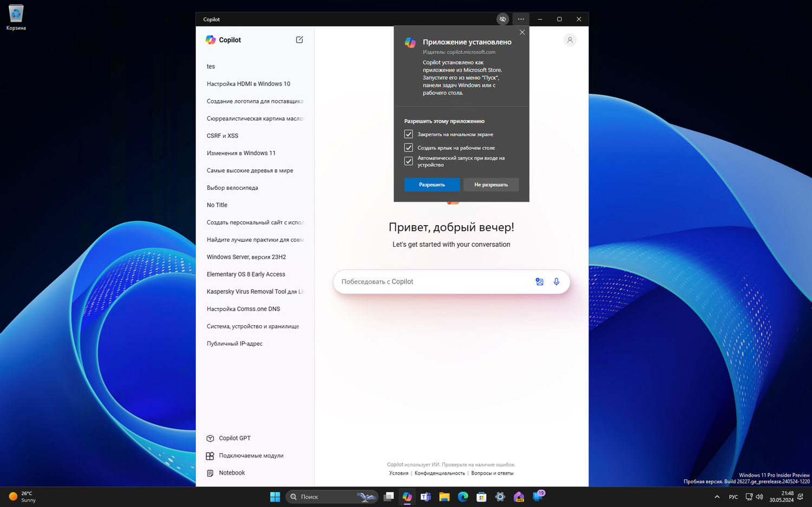Open Settings gear in the taskbar
The width and height of the screenshot is (812, 507).
500,497
